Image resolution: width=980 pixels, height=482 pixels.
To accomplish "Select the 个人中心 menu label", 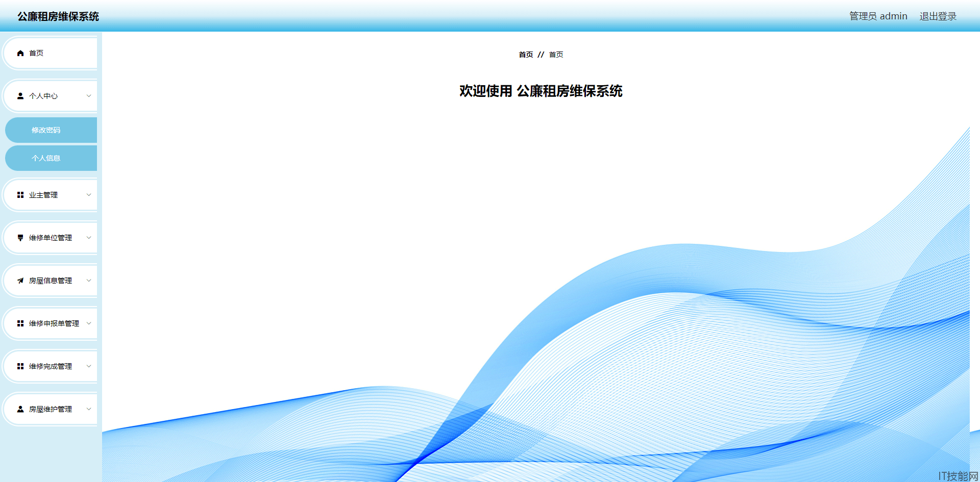I will tap(43, 96).
